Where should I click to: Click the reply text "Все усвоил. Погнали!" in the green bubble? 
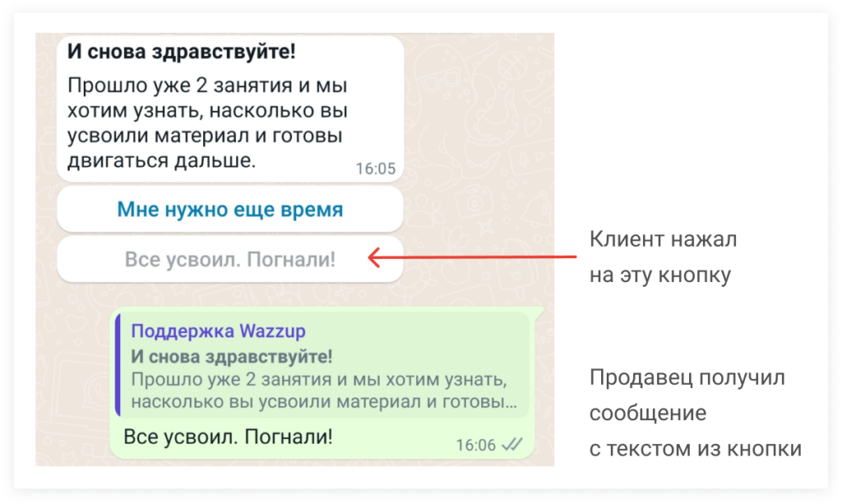coord(228,437)
